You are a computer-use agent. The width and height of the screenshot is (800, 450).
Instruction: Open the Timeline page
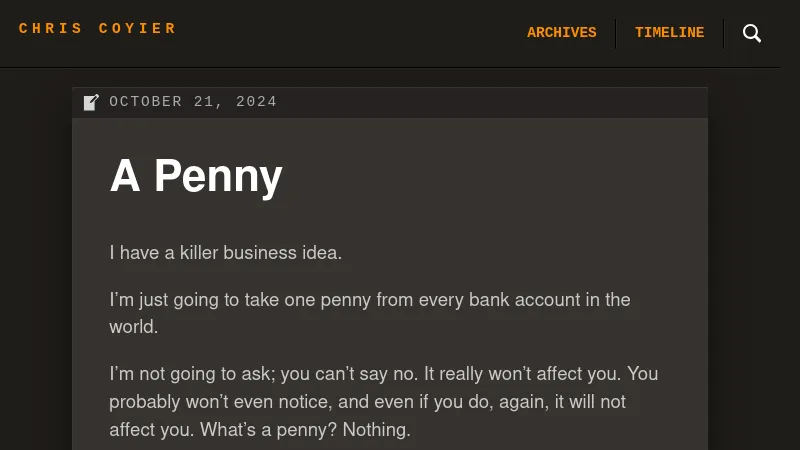(x=669, y=33)
